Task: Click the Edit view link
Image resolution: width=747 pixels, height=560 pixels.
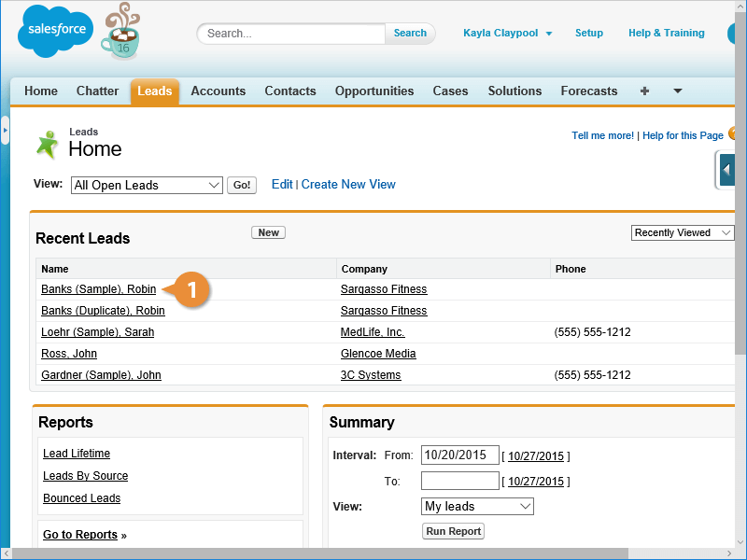Action: click(x=282, y=184)
